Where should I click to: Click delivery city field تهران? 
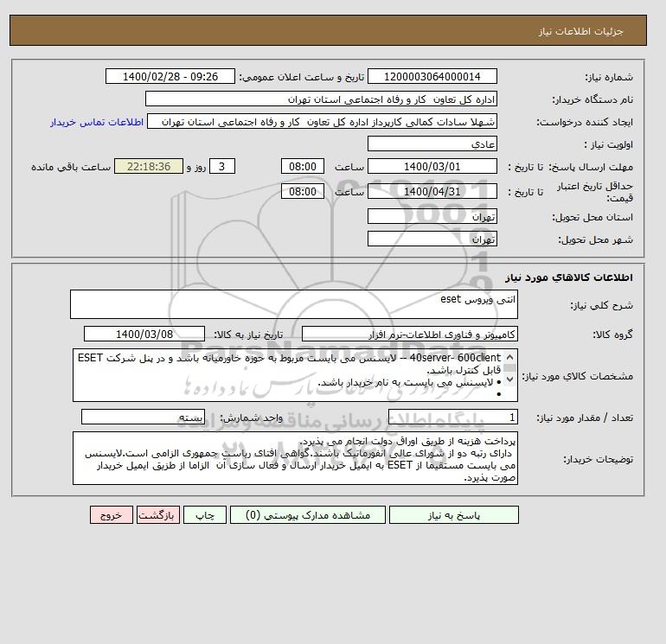[x=432, y=239]
